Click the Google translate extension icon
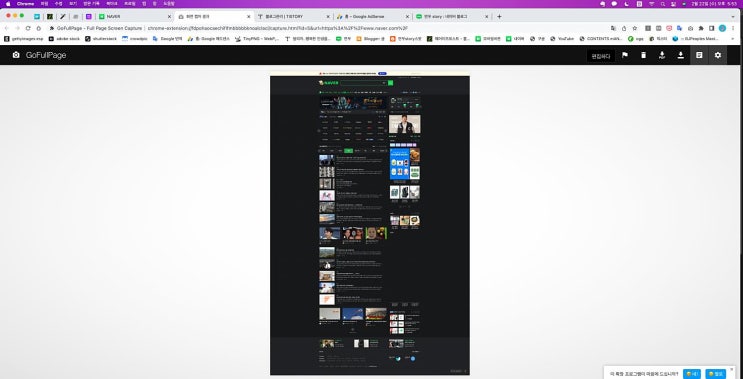This screenshot has width=743, height=379. point(680,28)
